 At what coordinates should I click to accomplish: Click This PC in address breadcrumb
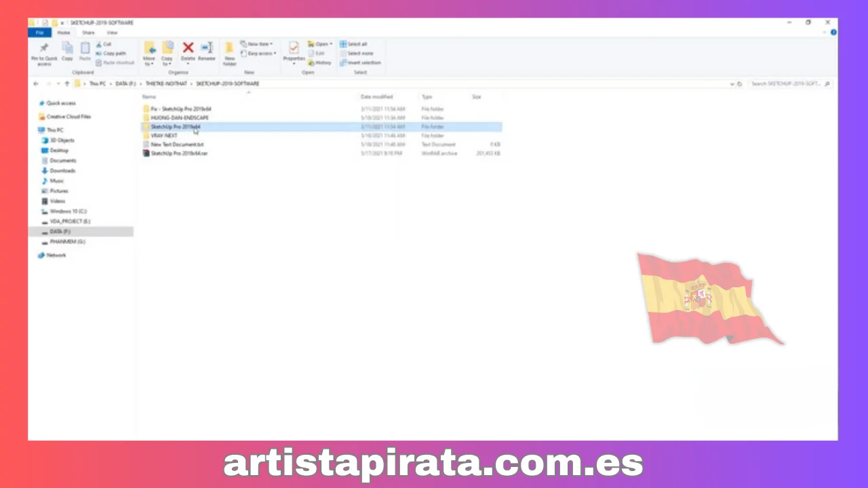98,83
